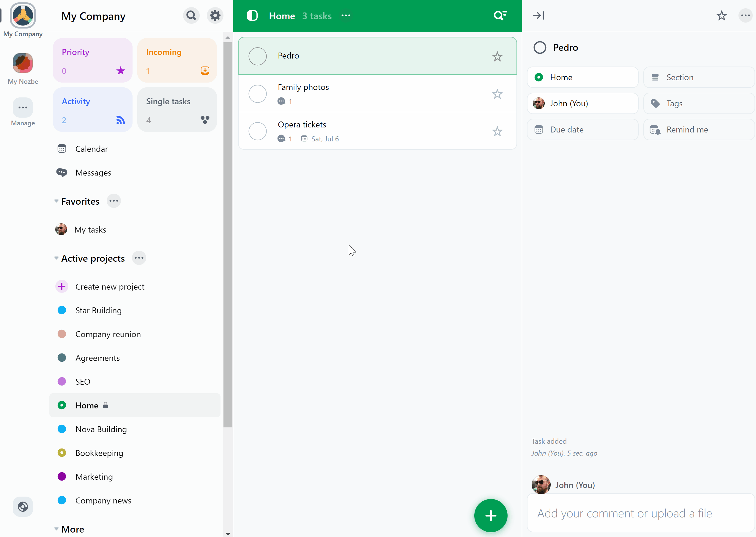Expand the Favorites section
Screen dimensions: 756x537
(56, 201)
